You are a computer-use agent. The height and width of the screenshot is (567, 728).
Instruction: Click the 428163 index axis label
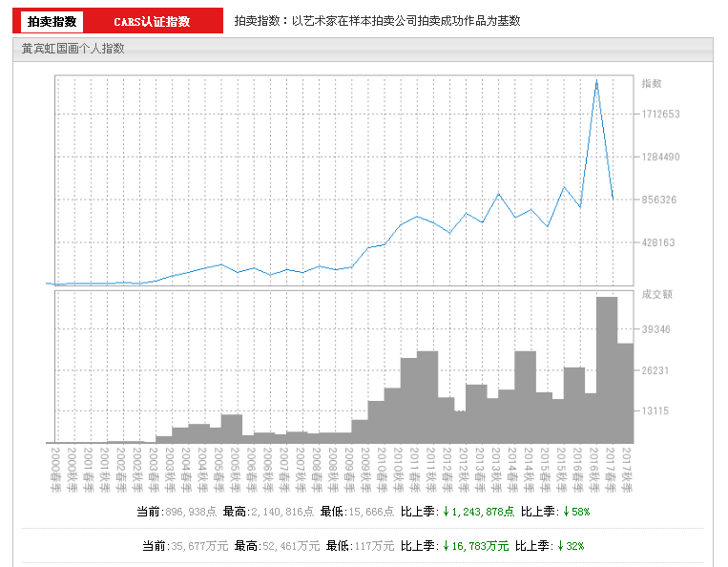click(660, 242)
